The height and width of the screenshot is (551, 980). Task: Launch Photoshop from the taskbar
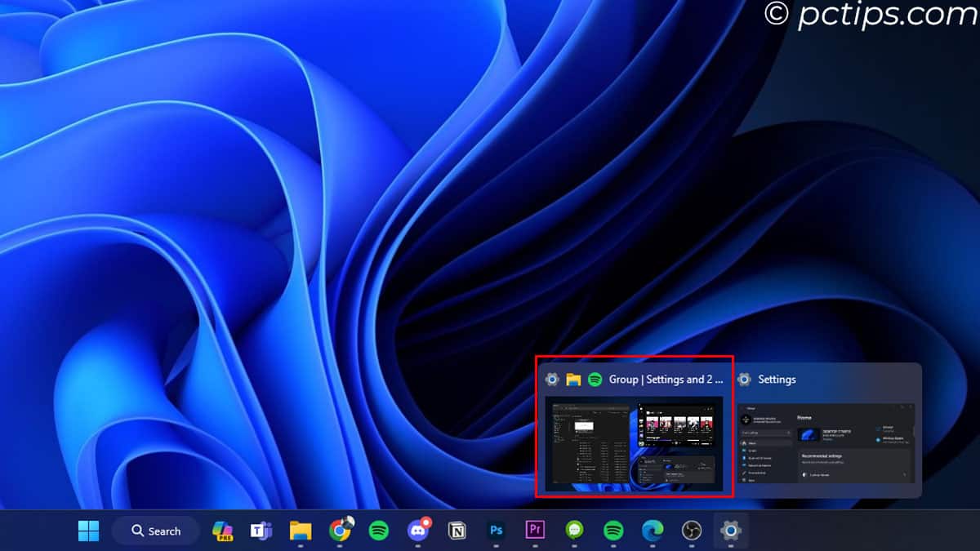coord(496,531)
